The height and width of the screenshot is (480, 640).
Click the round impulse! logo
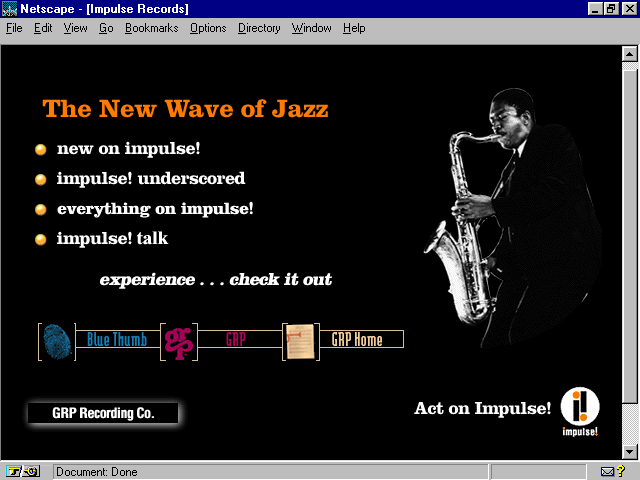pos(580,406)
